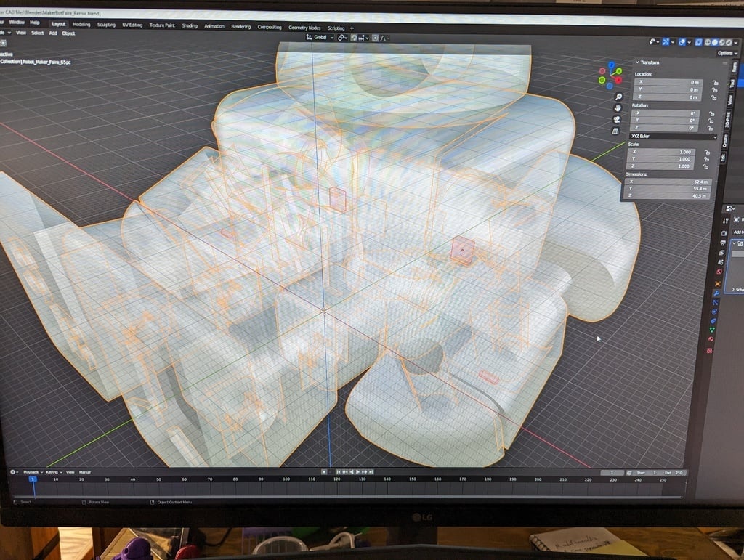Screen dimensions: 744x560
Task: Open the XYZ Euler rotation mode dropdown
Action: pos(673,136)
